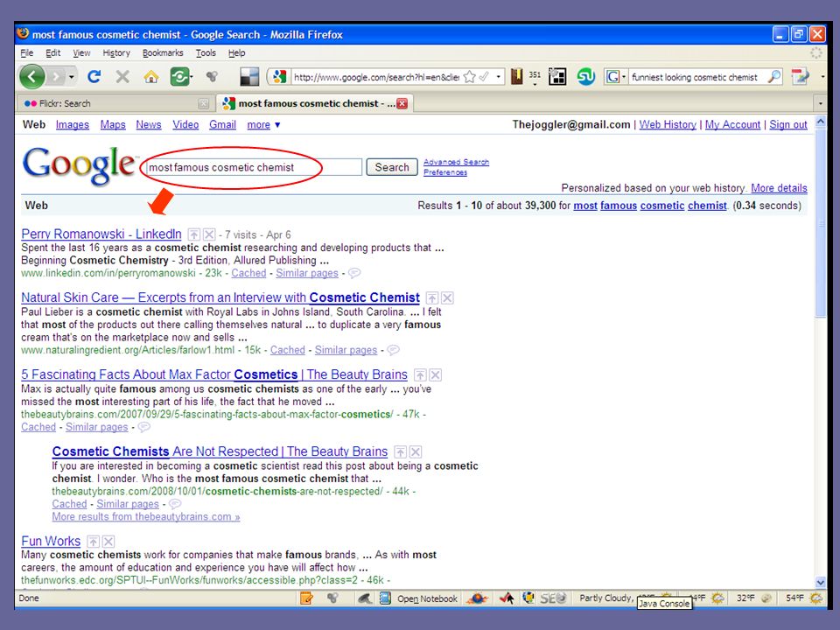Open the Images search link
The height and width of the screenshot is (630, 840).
(x=73, y=125)
